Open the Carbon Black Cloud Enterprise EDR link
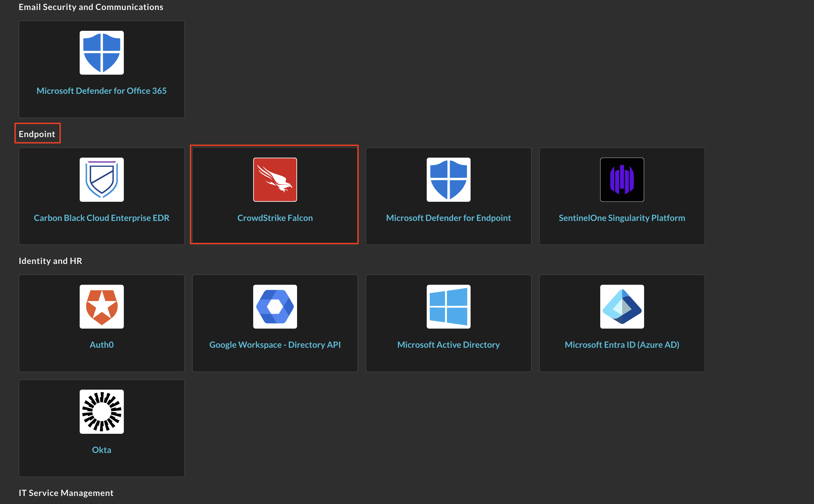 (x=102, y=218)
